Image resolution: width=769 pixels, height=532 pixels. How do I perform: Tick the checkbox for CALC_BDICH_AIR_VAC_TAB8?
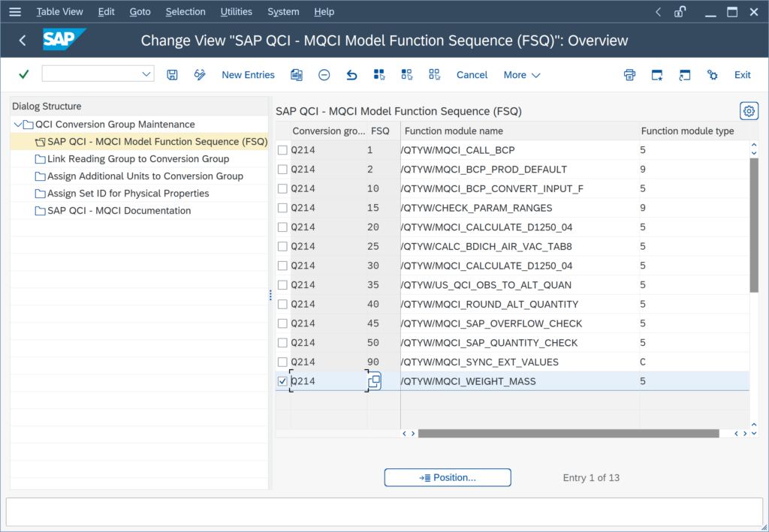[282, 246]
